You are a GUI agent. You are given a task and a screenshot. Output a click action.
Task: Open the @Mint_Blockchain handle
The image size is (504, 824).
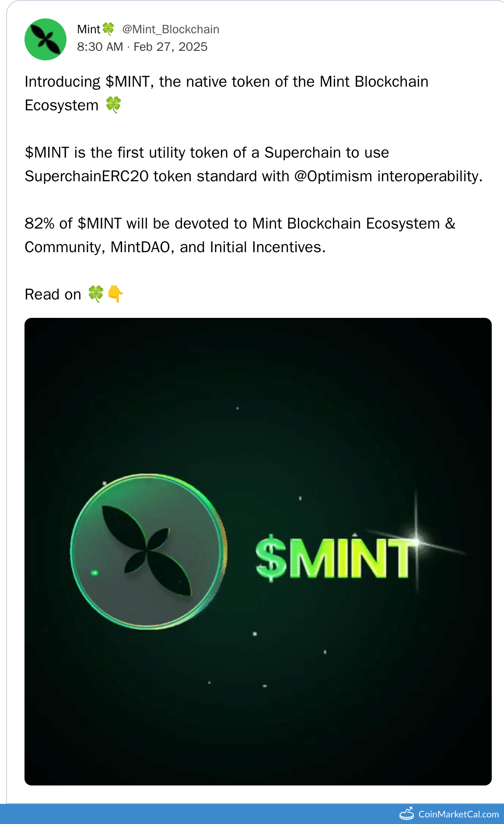click(171, 29)
